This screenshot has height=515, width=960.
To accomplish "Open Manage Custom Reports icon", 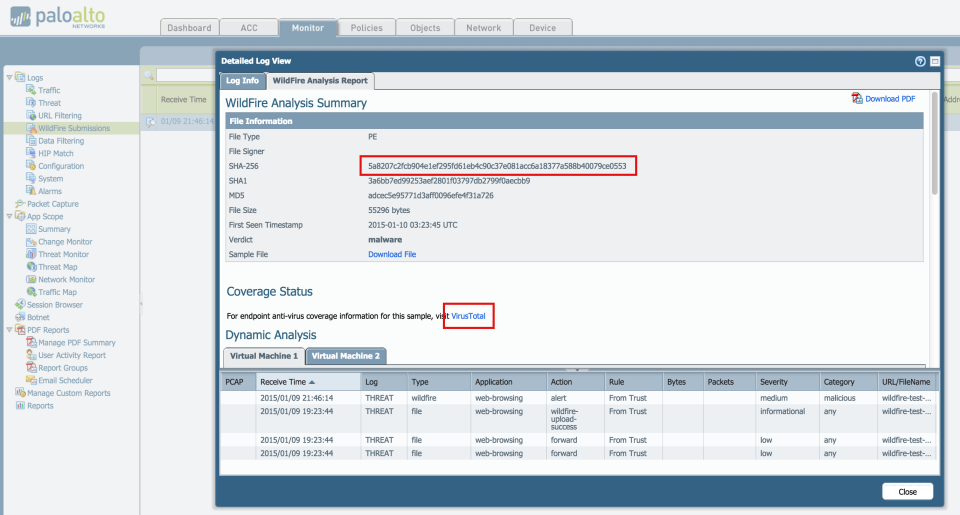I will tap(20, 393).
